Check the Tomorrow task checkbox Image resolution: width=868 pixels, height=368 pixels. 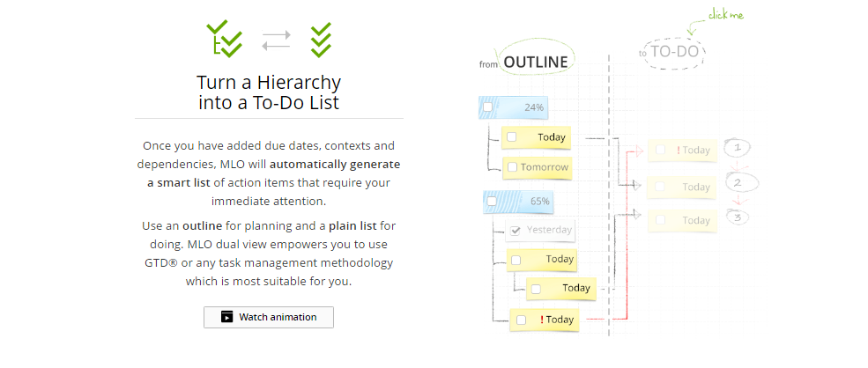click(x=511, y=167)
